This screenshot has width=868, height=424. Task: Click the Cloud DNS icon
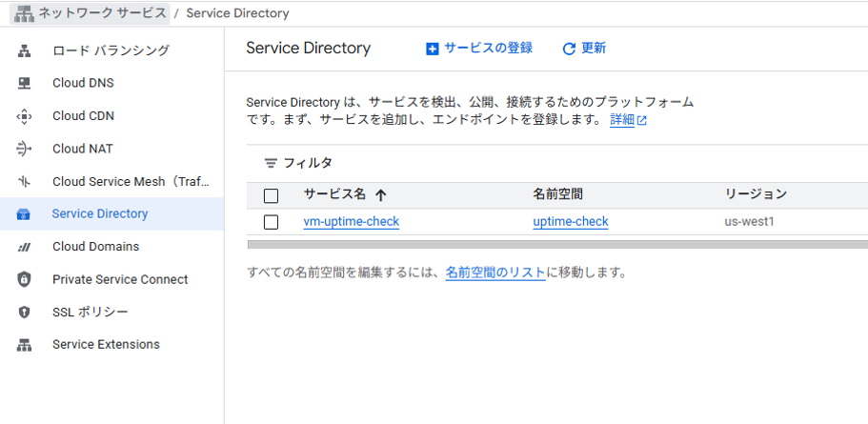click(24, 84)
